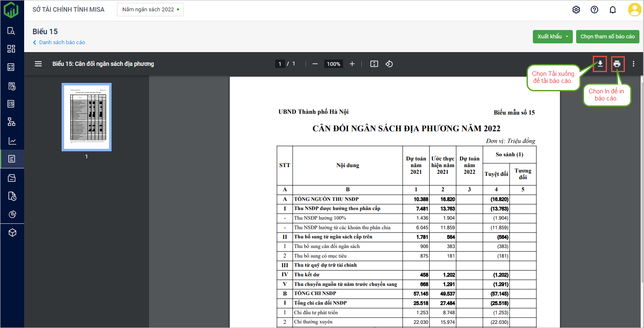This screenshot has width=644, height=328.
Task: Zoom in with the plus icon
Action: point(352,64)
